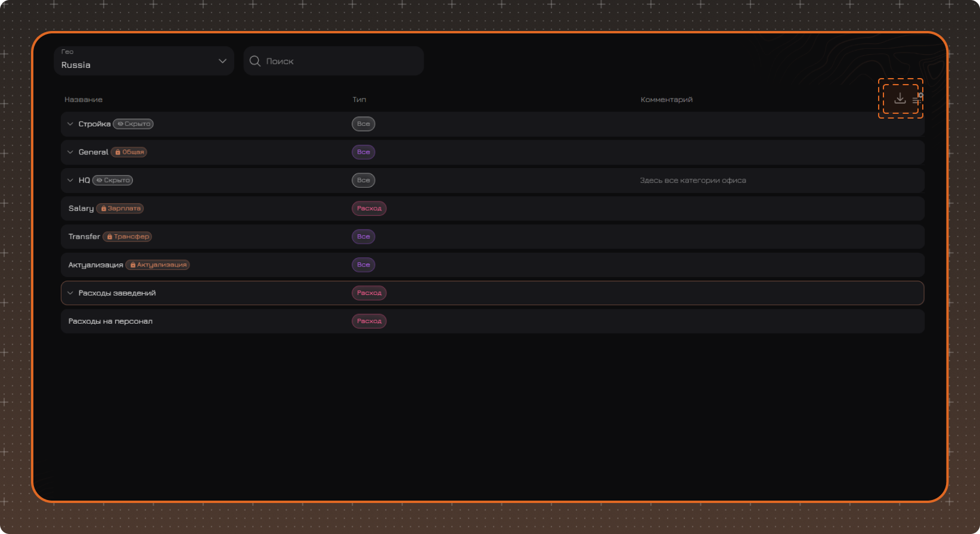Screen dimensions: 980x534
Task: Click the download export icon
Action: point(900,98)
